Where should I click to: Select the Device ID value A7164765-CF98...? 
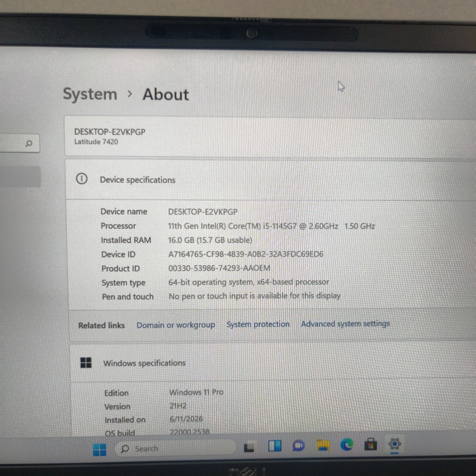pos(246,254)
